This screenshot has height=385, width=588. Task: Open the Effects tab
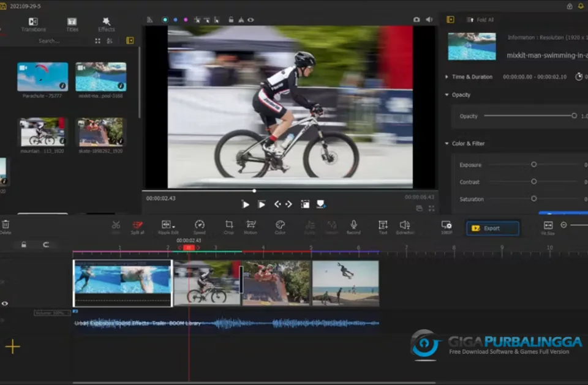pyautogui.click(x=106, y=24)
